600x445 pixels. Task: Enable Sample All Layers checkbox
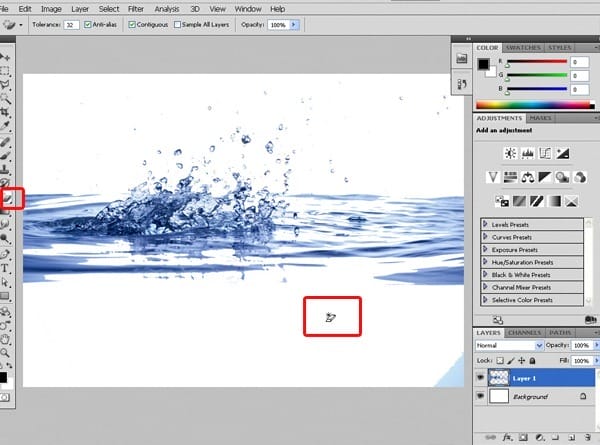pyautogui.click(x=177, y=24)
